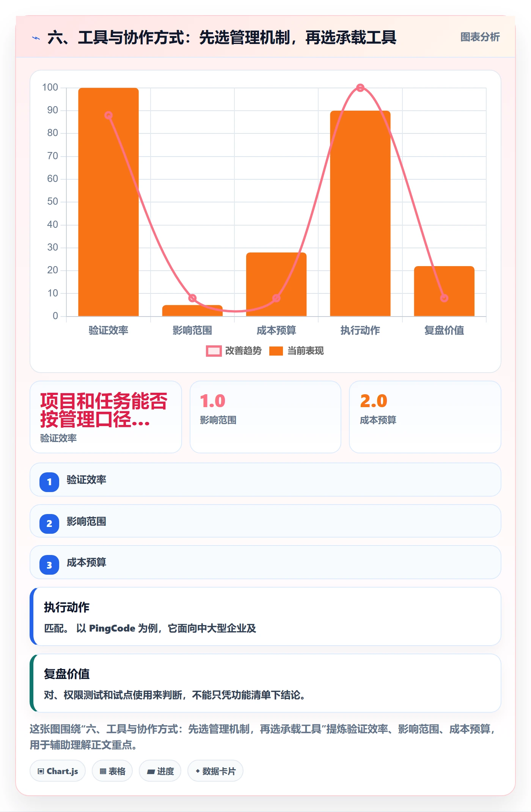Click the 复盘价值 card description sentence
This screenshot has width=531, height=812.
coord(175,695)
